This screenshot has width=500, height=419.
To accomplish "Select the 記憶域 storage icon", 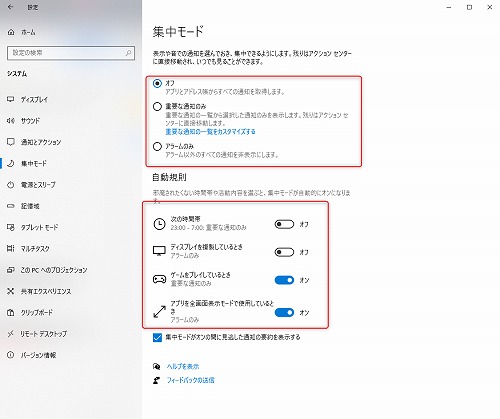I will [x=11, y=206].
